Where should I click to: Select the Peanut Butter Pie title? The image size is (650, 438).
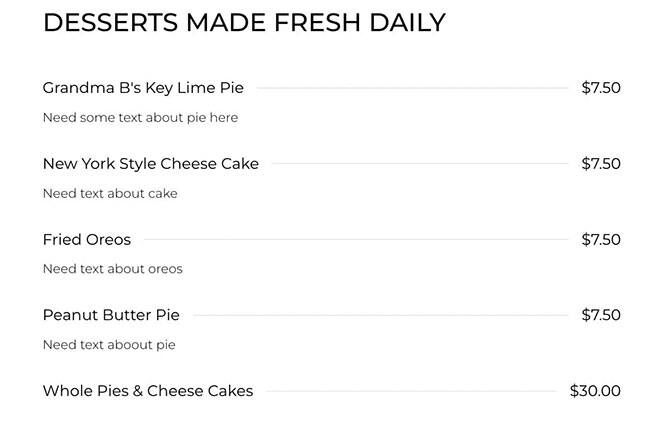tap(111, 316)
